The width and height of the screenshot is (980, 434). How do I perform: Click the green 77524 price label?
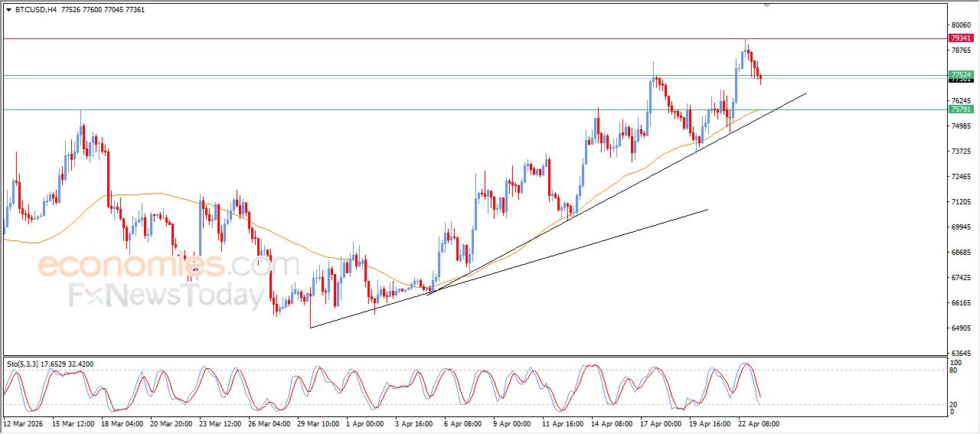960,74
